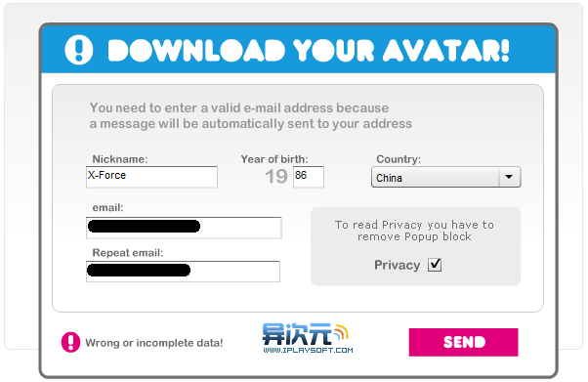
Task: Click the orange signal waves on logo
Action: coord(341,331)
